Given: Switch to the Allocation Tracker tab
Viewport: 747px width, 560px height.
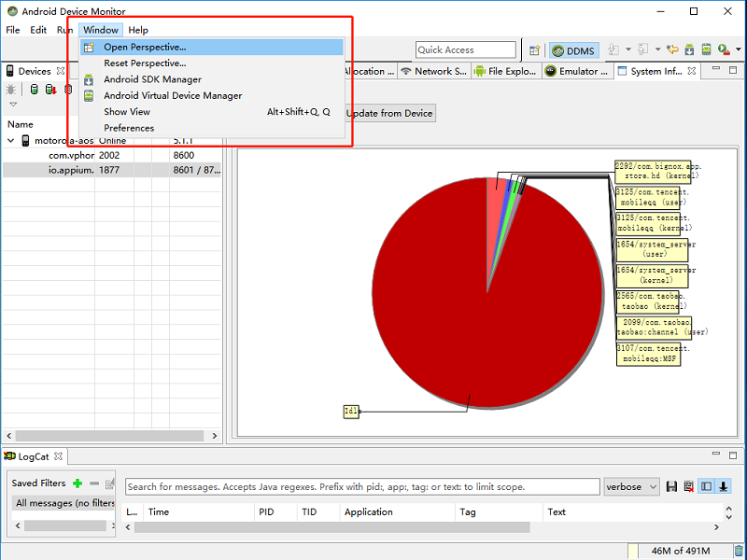Looking at the screenshot, I should (370, 72).
